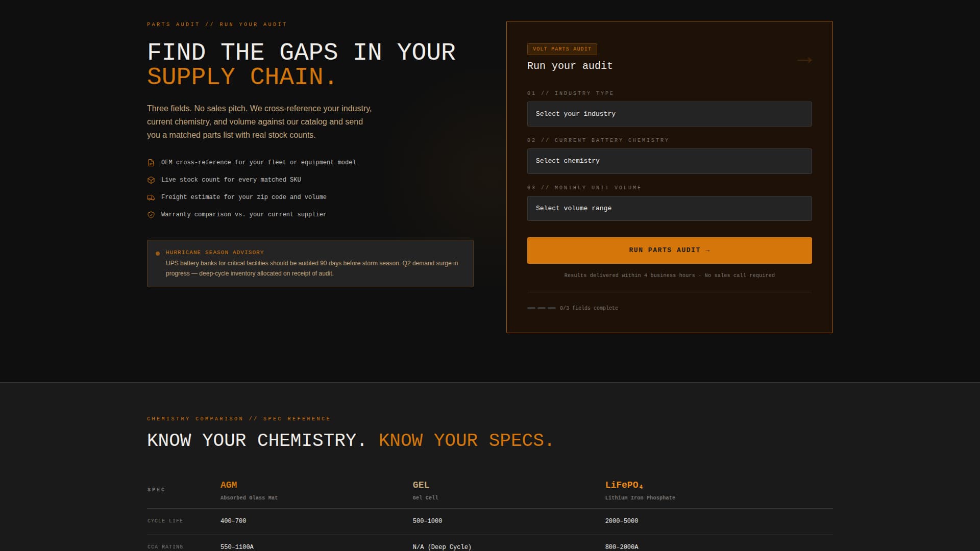980x551 pixels.
Task: Click the arrow icon in audit card header
Action: pos(804,60)
